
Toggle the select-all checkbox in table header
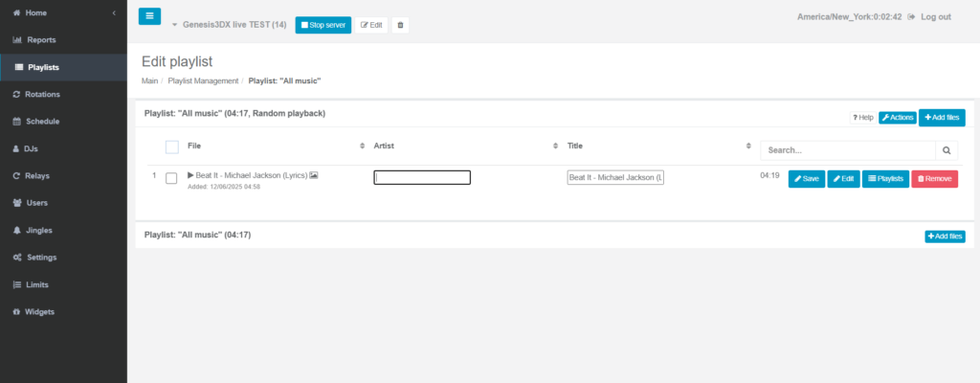172,146
